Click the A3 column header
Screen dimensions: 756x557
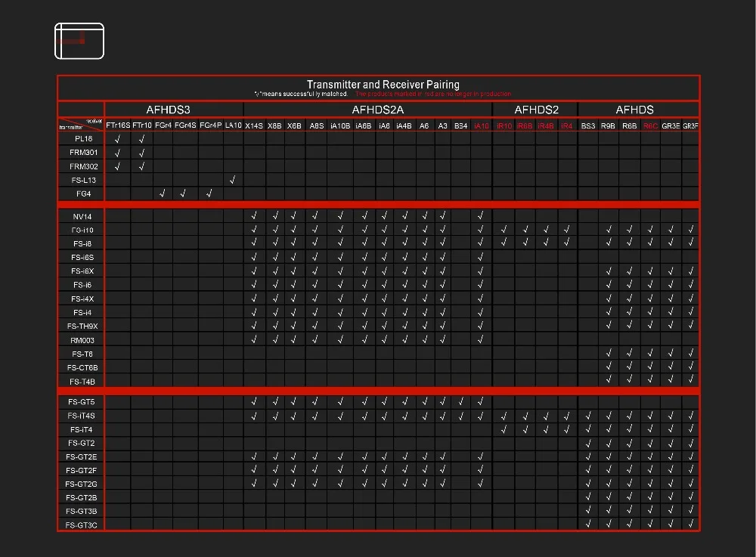coord(442,125)
